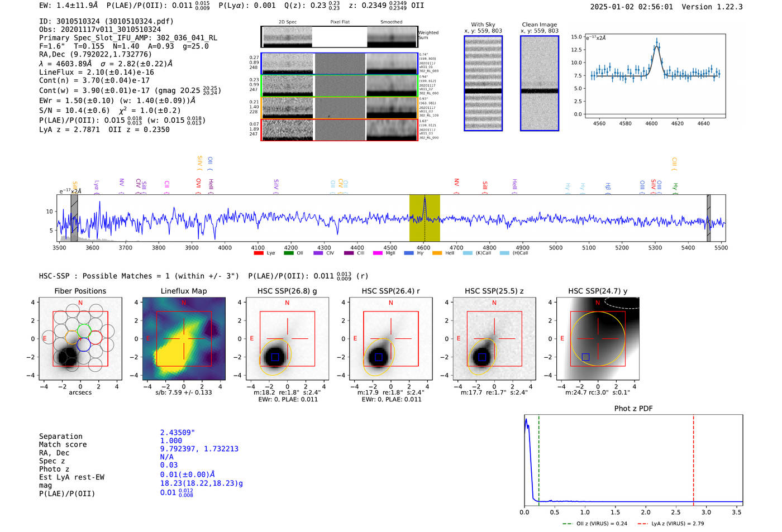Click the red OVI line label above spectrum
This screenshot has height=532, width=782.
[198, 184]
